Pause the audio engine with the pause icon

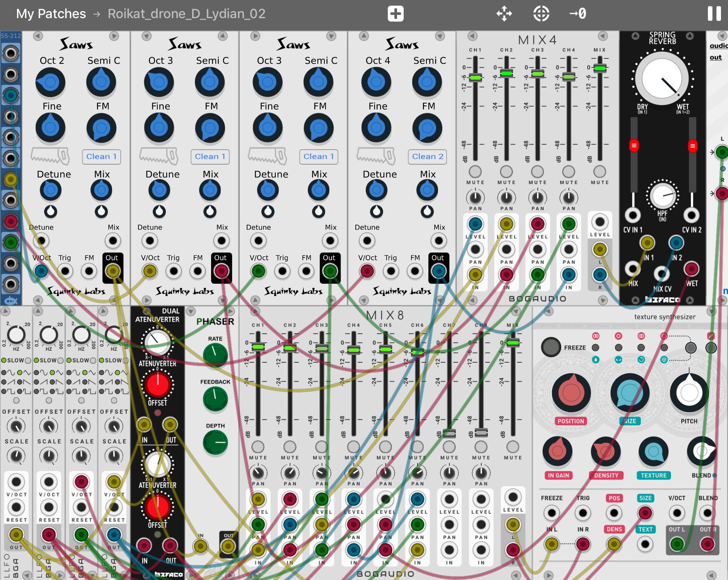pyautogui.click(x=714, y=14)
